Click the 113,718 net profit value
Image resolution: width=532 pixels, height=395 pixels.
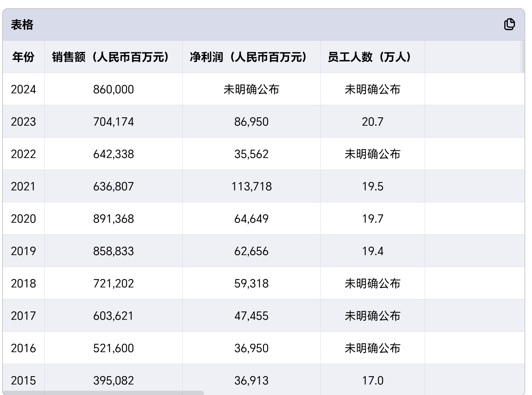[x=251, y=186]
